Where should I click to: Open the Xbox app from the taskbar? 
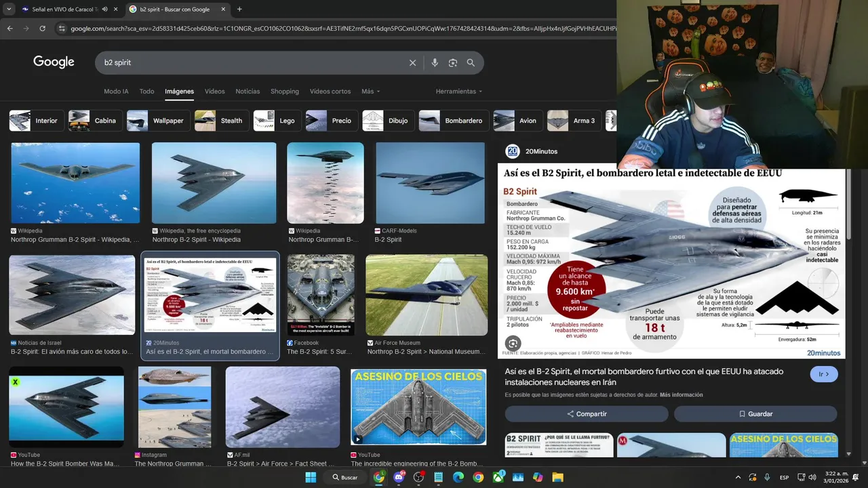point(498,477)
